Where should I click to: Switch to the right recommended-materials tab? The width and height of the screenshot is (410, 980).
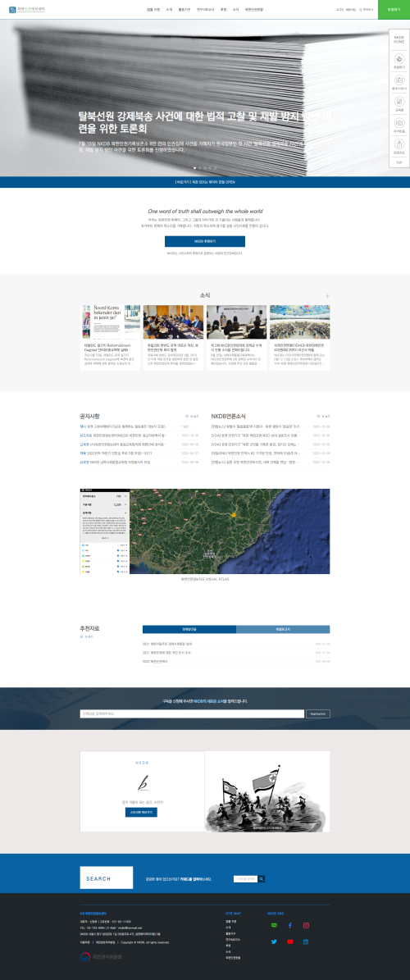283,629
